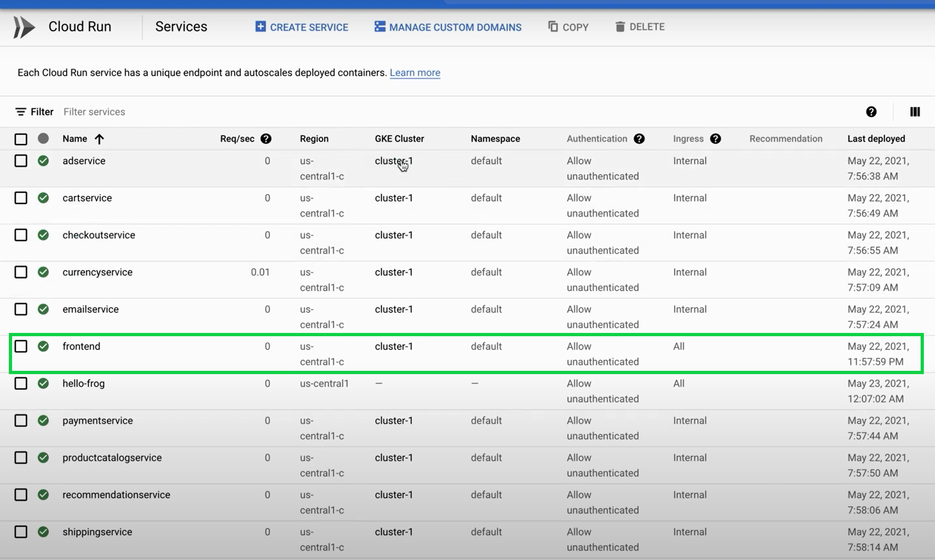Open the Filter menu icon
Screen dimensions: 935x560
coord(20,112)
